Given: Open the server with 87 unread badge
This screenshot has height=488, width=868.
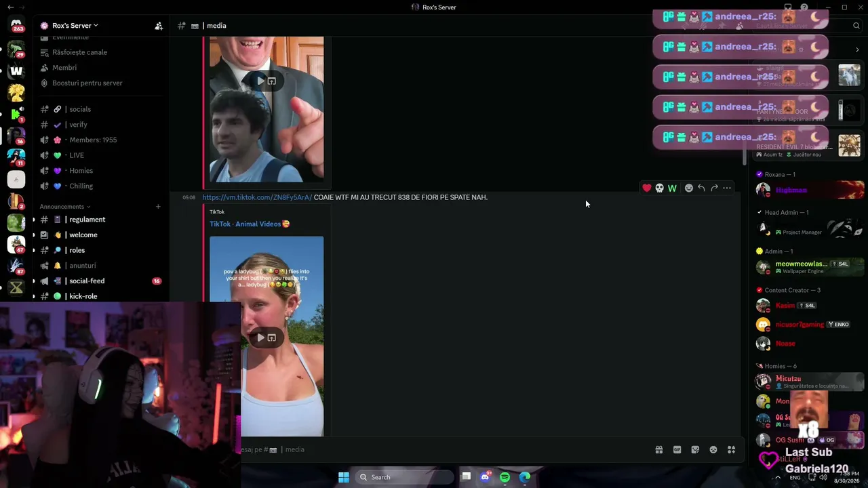Looking at the screenshot, I should click(x=16, y=266).
